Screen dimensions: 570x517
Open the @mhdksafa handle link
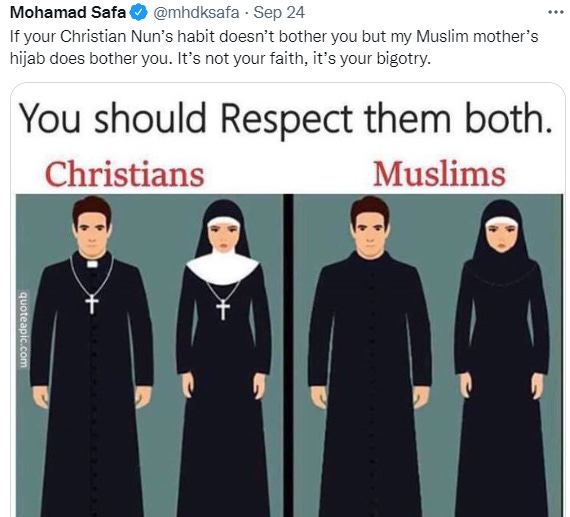(x=196, y=13)
